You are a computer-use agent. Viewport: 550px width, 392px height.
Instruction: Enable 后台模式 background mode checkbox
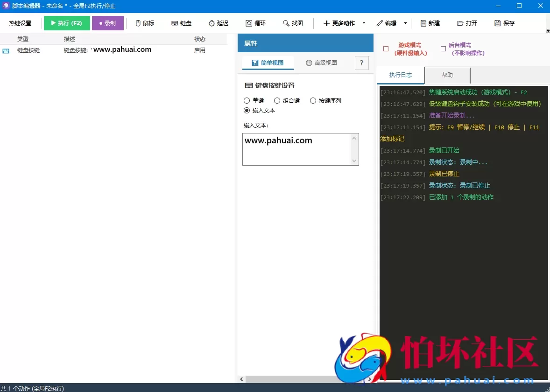(x=442, y=49)
